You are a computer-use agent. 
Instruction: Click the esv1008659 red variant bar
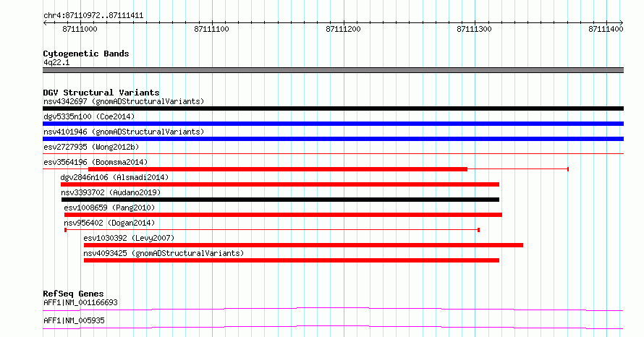(284, 215)
